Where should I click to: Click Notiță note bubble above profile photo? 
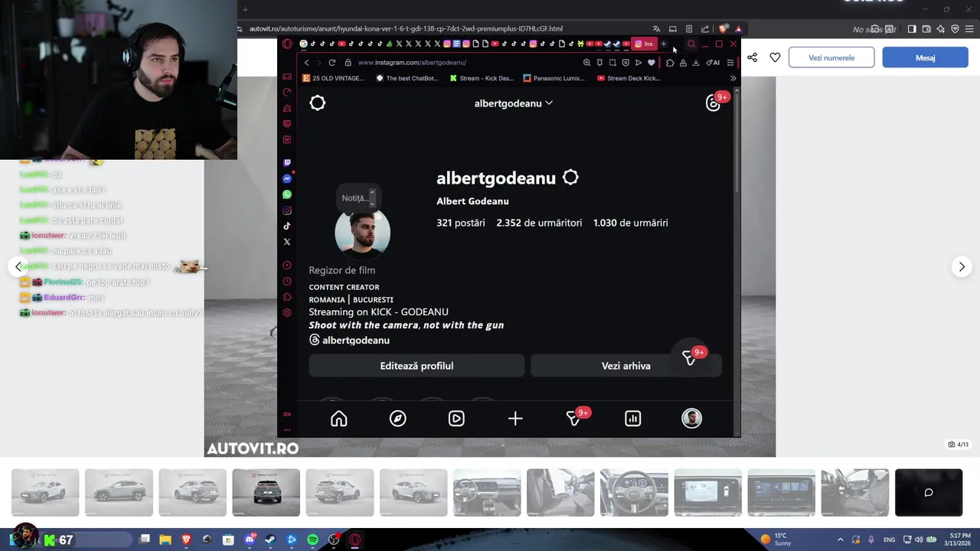pyautogui.click(x=357, y=198)
